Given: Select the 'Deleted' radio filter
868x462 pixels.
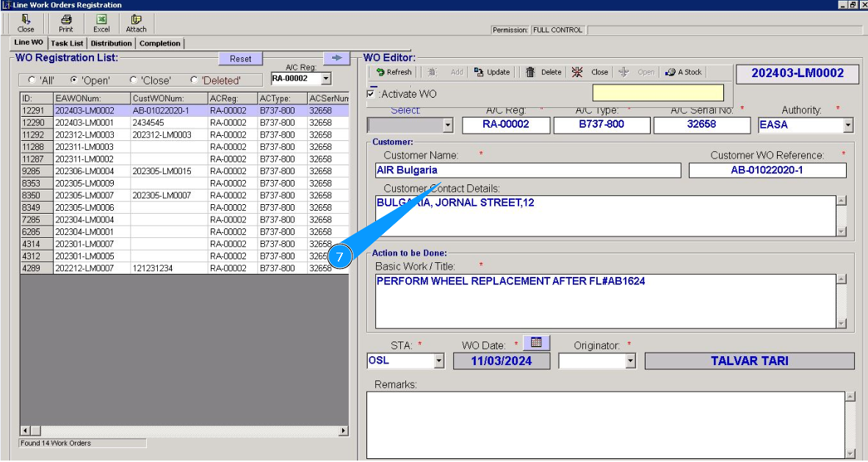Looking at the screenshot, I should click(194, 80).
